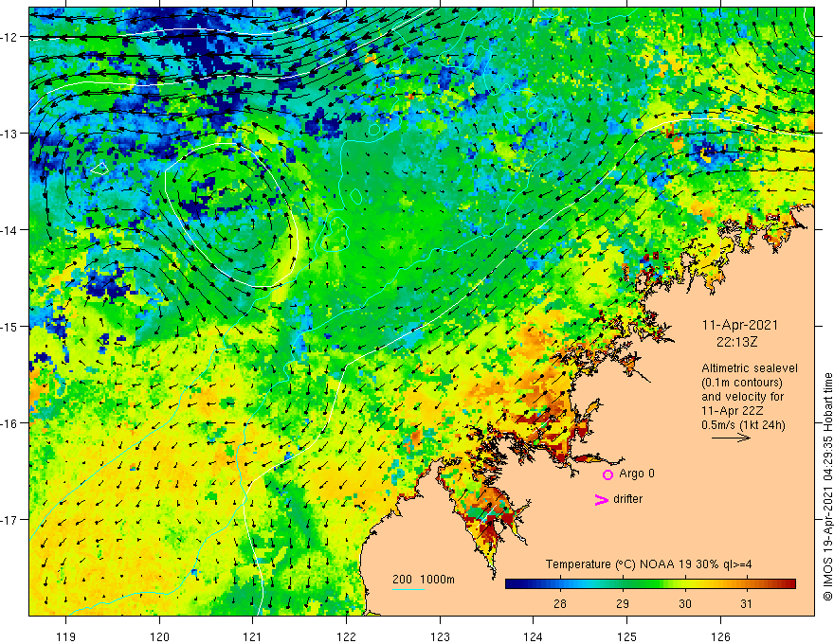
Task: Click the '11-Apr 22Z' text
Action: pos(732,411)
